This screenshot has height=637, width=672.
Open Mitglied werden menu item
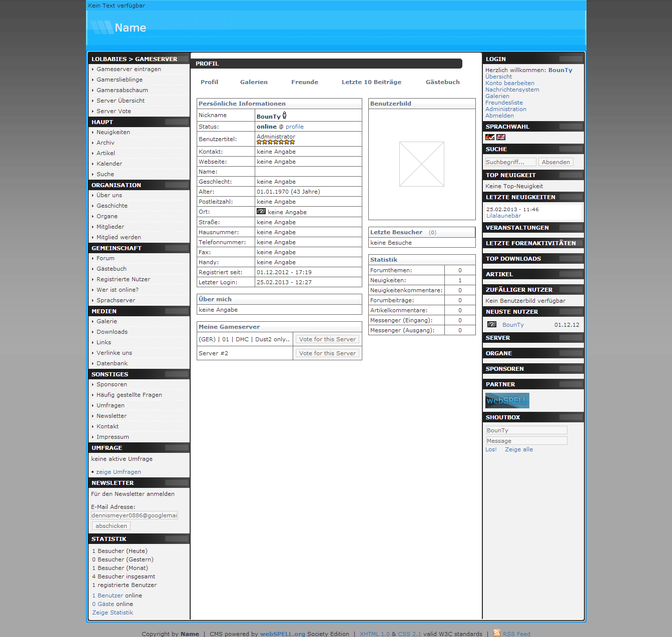[x=119, y=237]
